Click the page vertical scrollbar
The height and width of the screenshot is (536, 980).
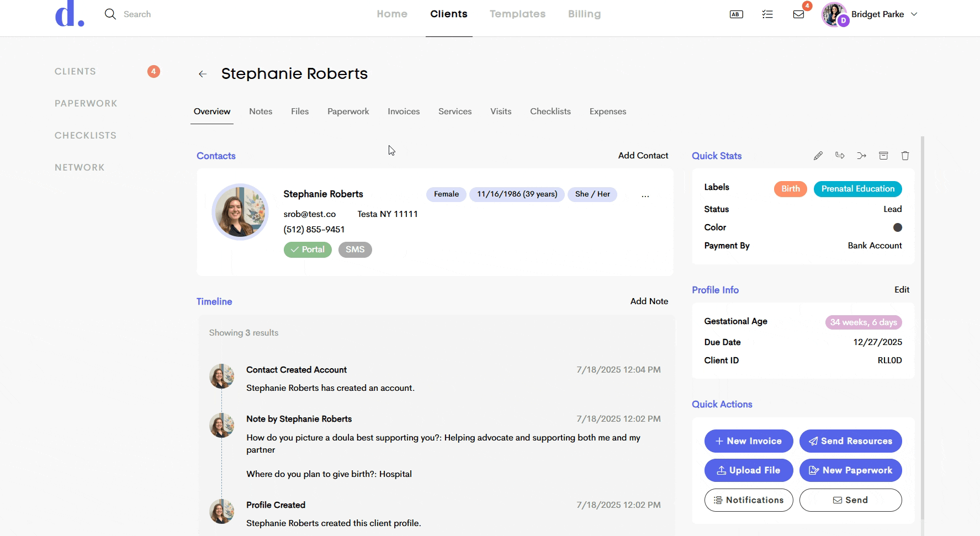[922, 328]
